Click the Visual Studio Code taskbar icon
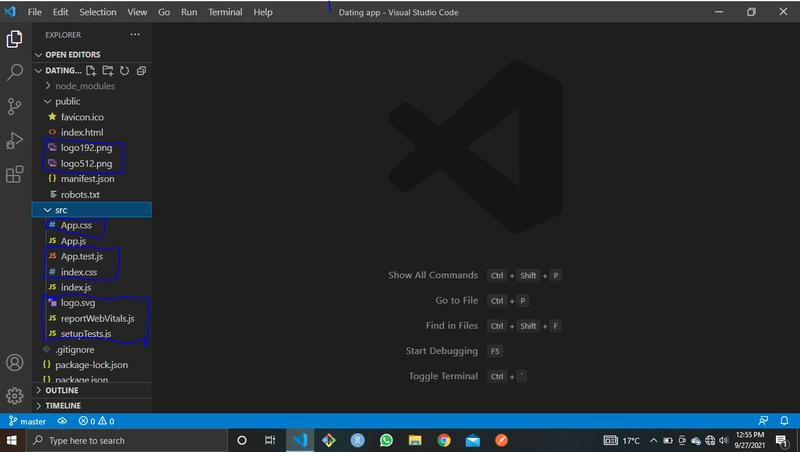The width and height of the screenshot is (800, 452). point(300,440)
